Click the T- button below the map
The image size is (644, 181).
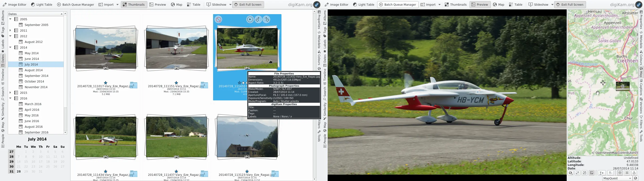(x=610, y=173)
